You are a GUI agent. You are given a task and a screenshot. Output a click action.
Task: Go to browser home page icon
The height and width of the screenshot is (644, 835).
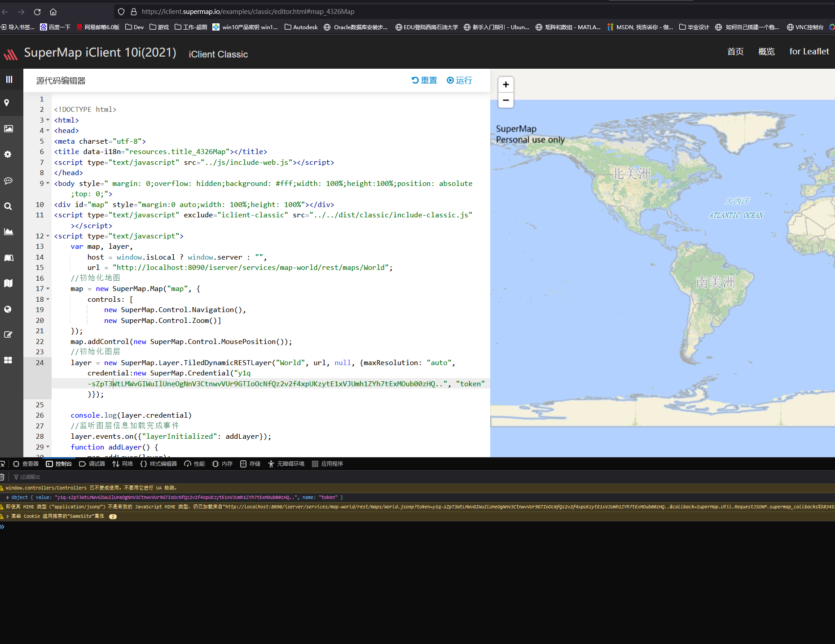click(x=53, y=12)
